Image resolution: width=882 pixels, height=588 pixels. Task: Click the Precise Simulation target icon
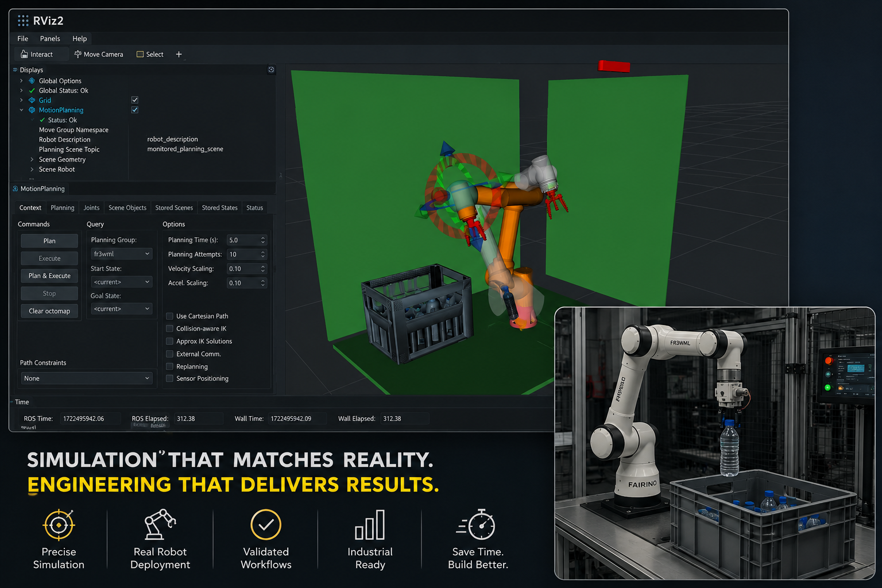point(59,525)
